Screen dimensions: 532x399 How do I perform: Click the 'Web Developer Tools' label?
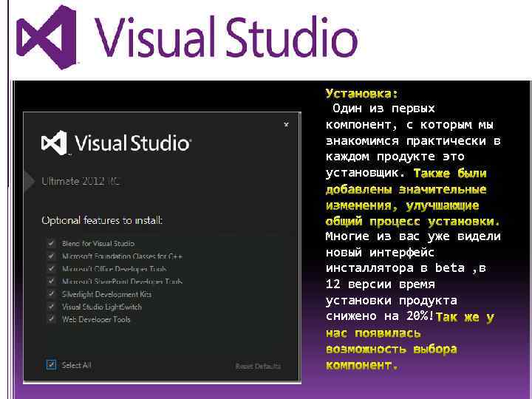coord(96,319)
